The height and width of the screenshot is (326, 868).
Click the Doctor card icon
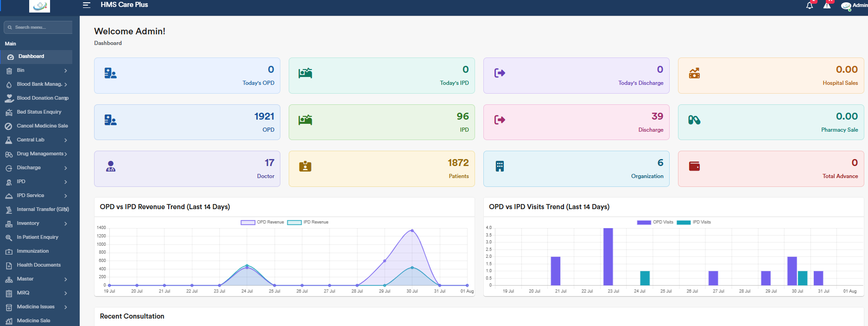[x=110, y=166]
